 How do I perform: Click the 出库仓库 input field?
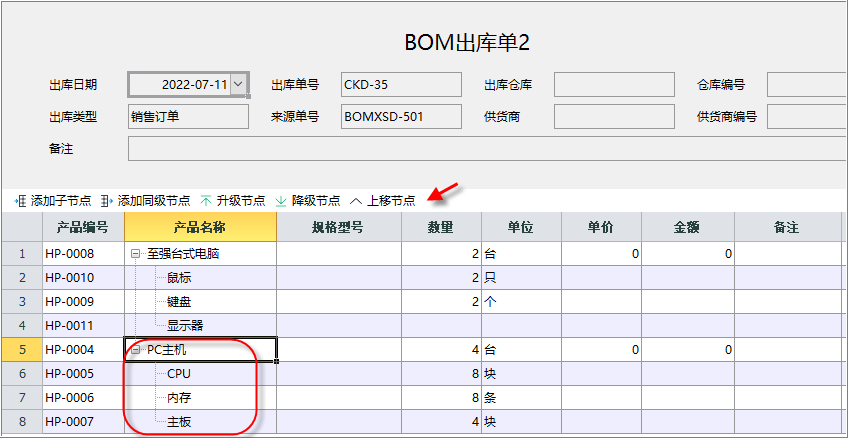pos(614,85)
